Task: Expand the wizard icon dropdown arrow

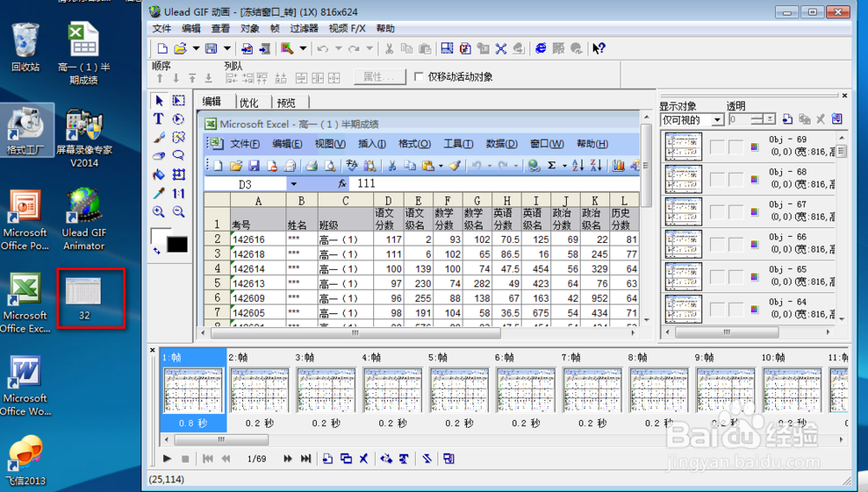Action: 303,49
